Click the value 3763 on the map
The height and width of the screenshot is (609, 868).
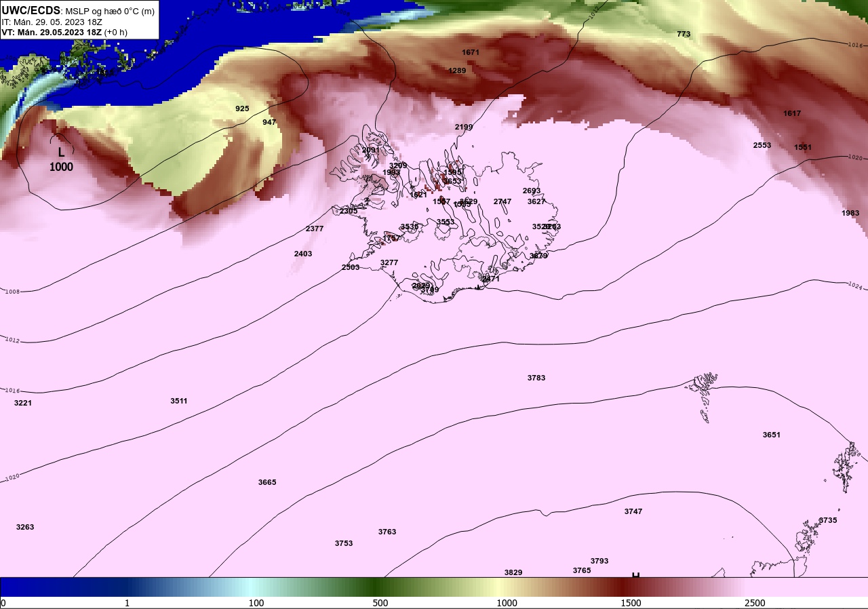point(387,532)
